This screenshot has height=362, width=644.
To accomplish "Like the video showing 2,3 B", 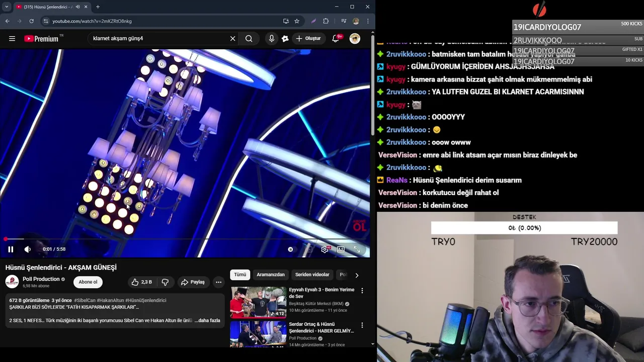I will (141, 282).
